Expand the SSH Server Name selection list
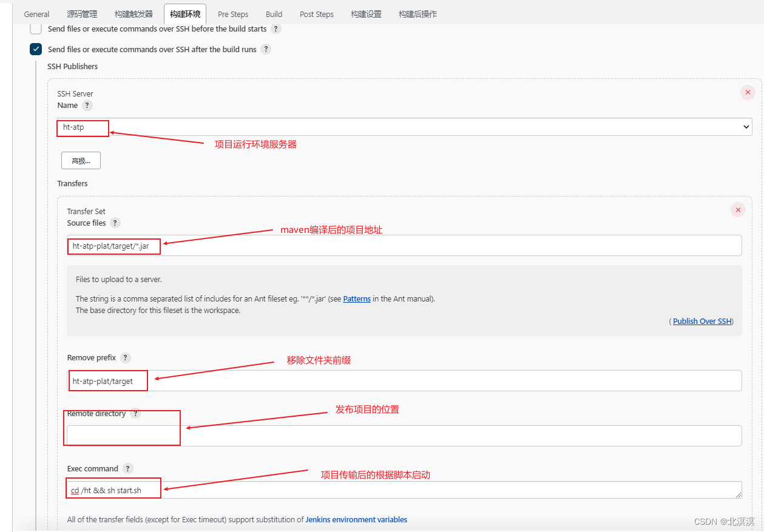764x532 pixels. coord(746,127)
